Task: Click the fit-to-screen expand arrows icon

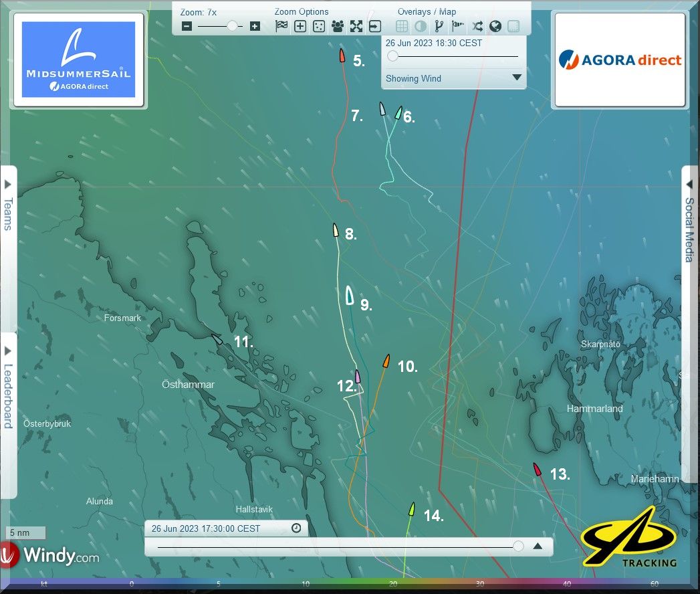Action: [356, 27]
